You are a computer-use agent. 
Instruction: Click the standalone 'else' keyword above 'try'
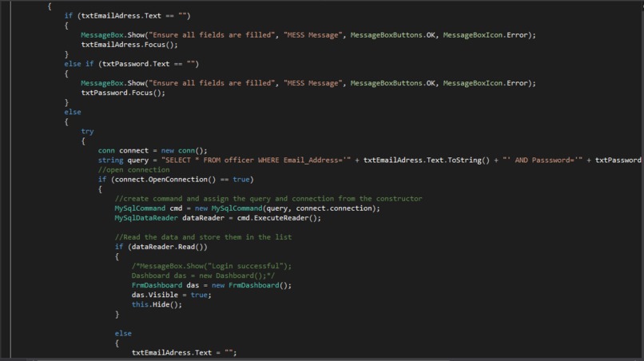pyautogui.click(x=73, y=112)
